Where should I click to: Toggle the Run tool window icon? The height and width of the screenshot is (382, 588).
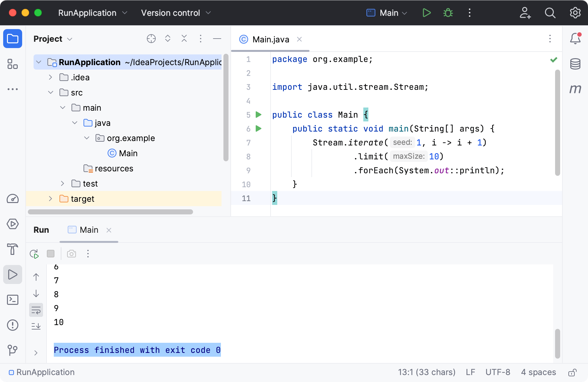(x=13, y=274)
